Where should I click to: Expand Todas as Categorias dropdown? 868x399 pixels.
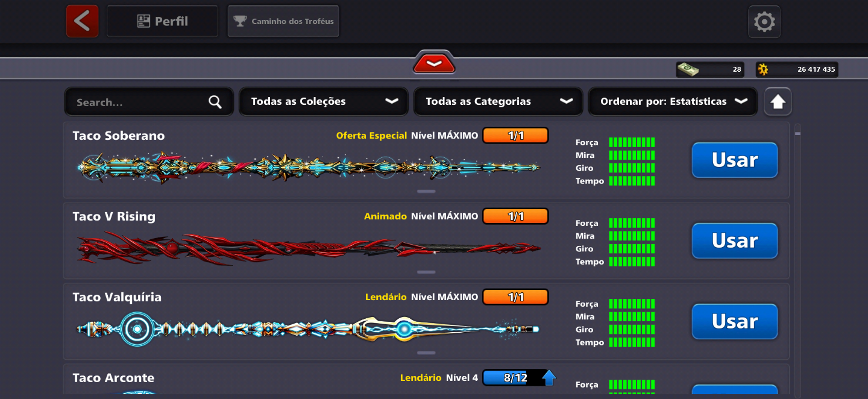498,101
